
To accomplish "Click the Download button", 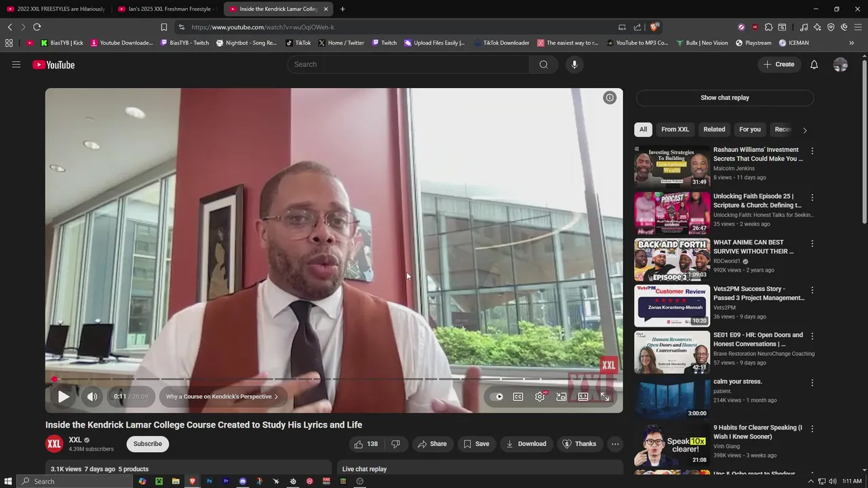I will 526,444.
